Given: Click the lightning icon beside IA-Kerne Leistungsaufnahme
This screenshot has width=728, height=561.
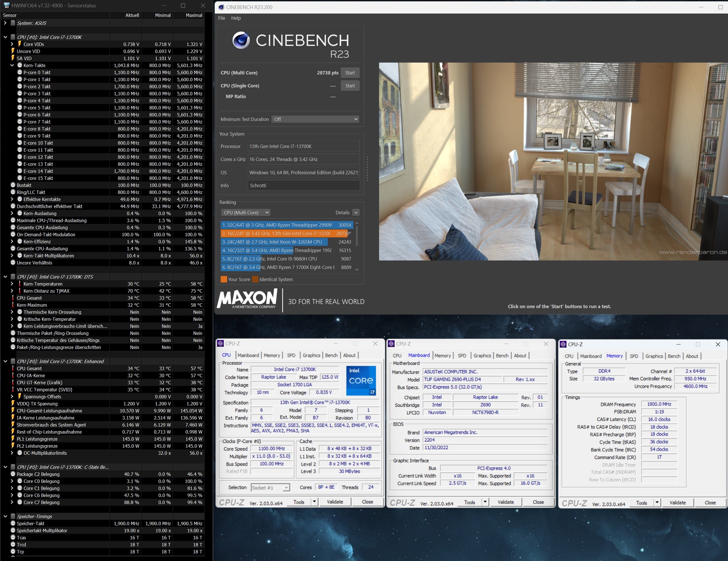Looking at the screenshot, I should coord(13,417).
